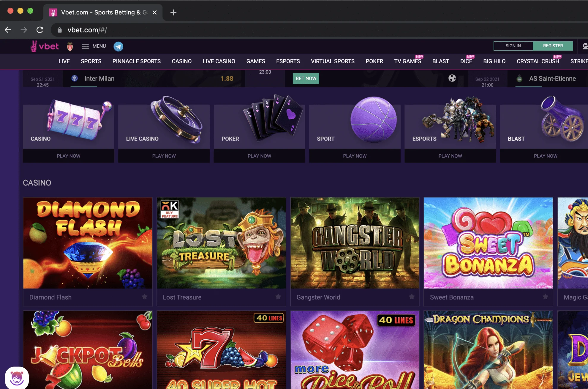Click PLAY NOW under ESPORTS card
This screenshot has height=389, width=588.
[x=450, y=156]
